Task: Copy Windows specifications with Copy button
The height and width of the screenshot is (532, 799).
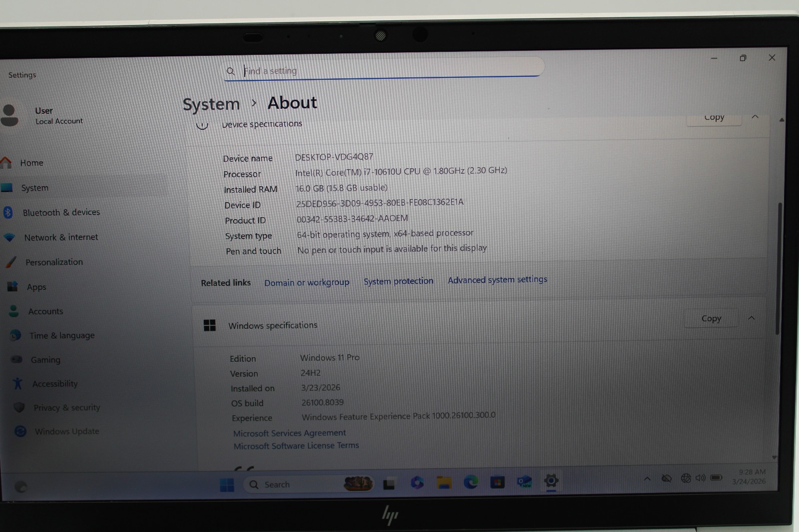Action: tap(711, 318)
